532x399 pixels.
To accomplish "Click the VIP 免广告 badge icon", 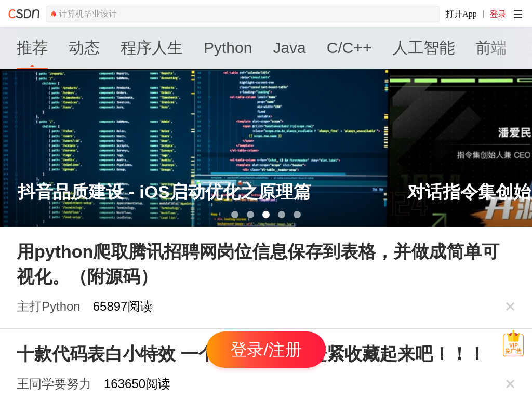I will tap(513, 343).
